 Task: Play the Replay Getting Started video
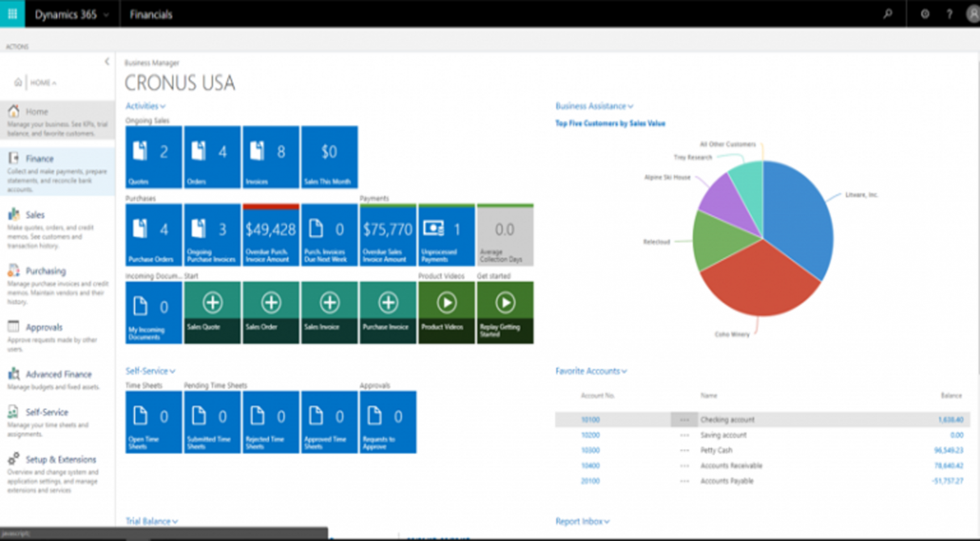click(505, 302)
